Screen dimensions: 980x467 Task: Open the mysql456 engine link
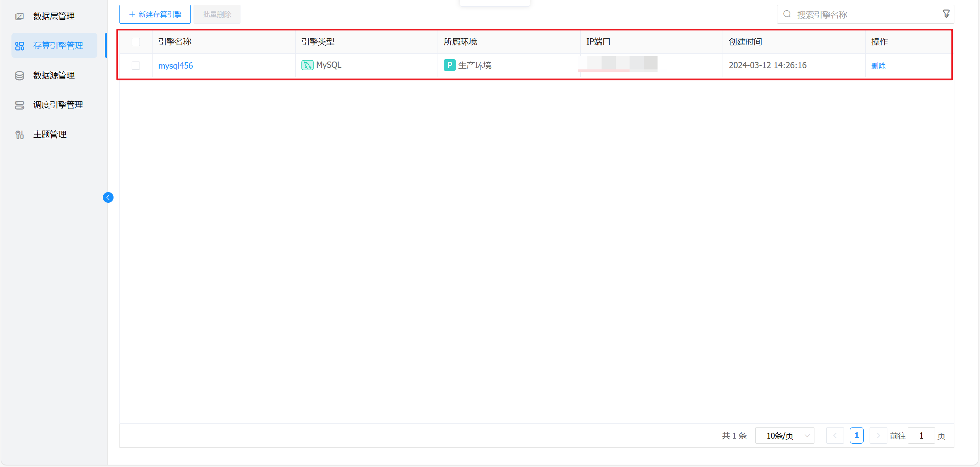tap(175, 65)
